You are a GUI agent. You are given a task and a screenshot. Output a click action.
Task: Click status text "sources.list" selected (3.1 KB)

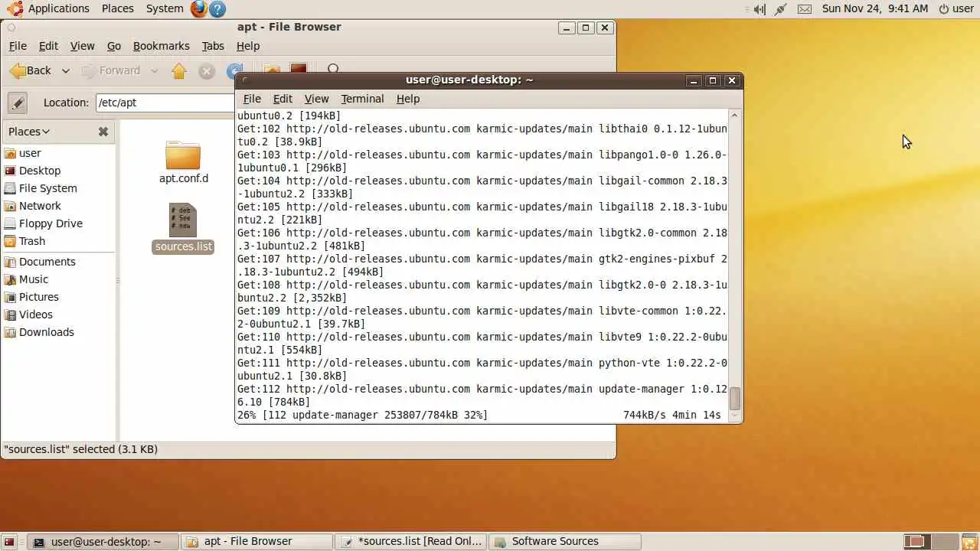click(80, 449)
